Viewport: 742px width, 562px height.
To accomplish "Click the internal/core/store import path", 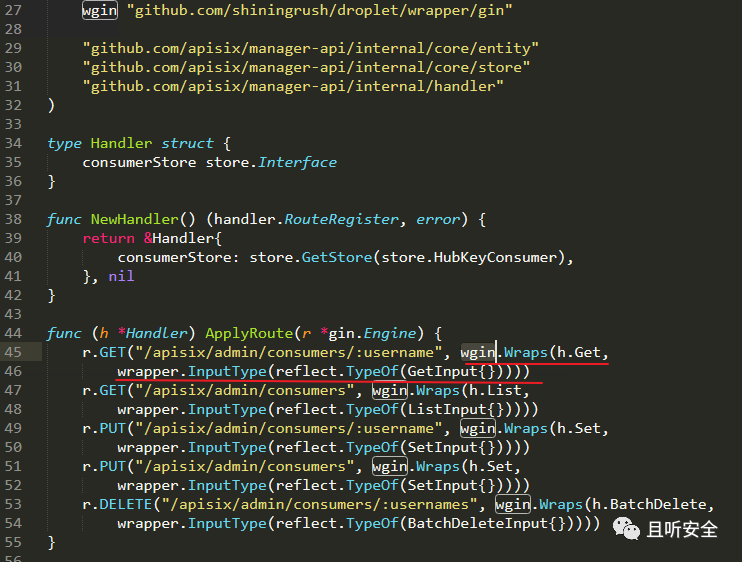I will click(306, 67).
